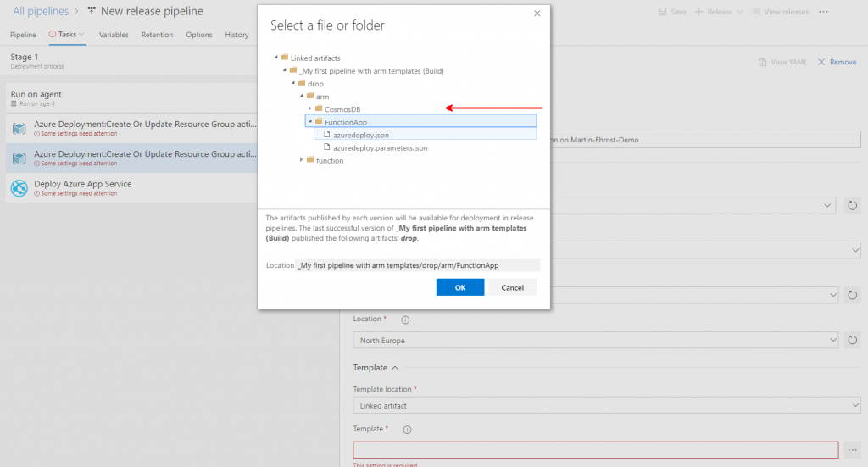Select highlighted second Azure Deployment task icon
Image resolution: width=868 pixels, height=467 pixels.
coord(19,158)
